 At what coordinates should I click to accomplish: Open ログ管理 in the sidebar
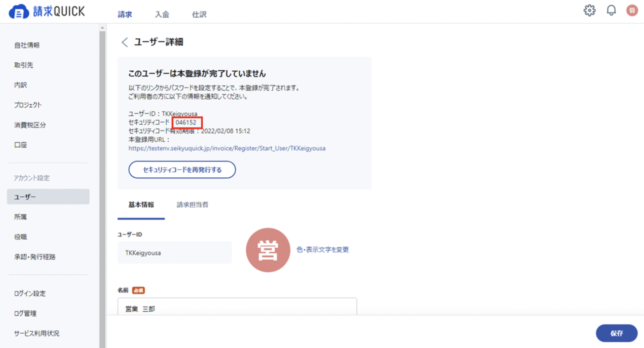(25, 314)
